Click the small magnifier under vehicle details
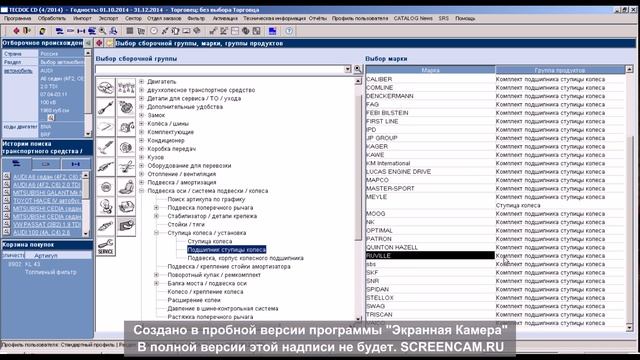This screenshot has width=640, height=360. 51,118
